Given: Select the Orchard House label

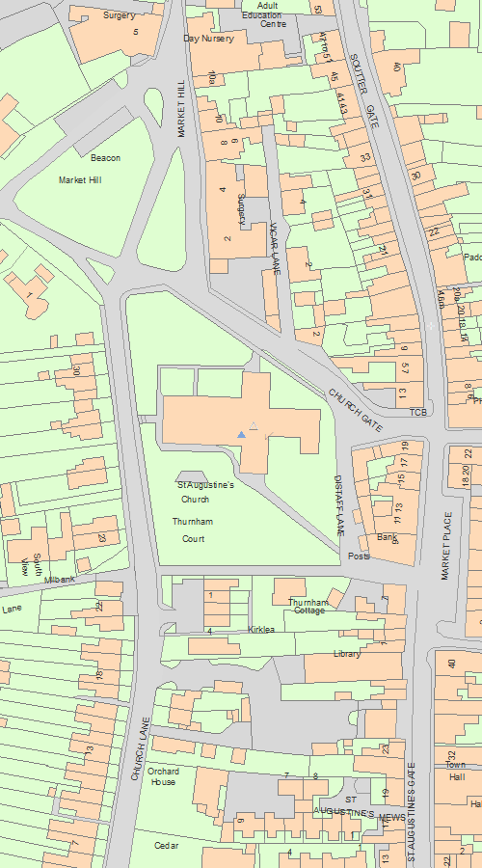Looking at the screenshot, I should [x=163, y=776].
